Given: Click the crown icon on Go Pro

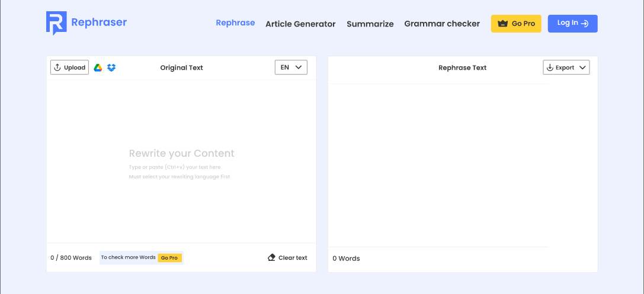Looking at the screenshot, I should coord(503,24).
